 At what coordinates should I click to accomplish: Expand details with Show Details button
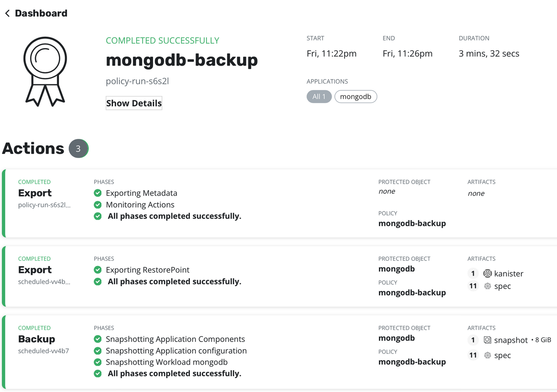point(134,103)
